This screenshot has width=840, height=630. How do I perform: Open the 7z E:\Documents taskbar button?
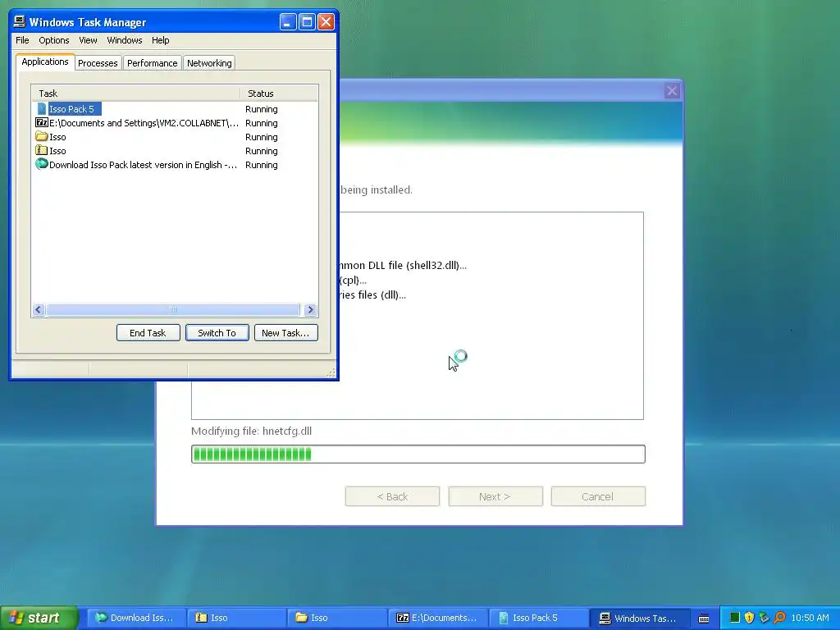[x=438, y=618]
